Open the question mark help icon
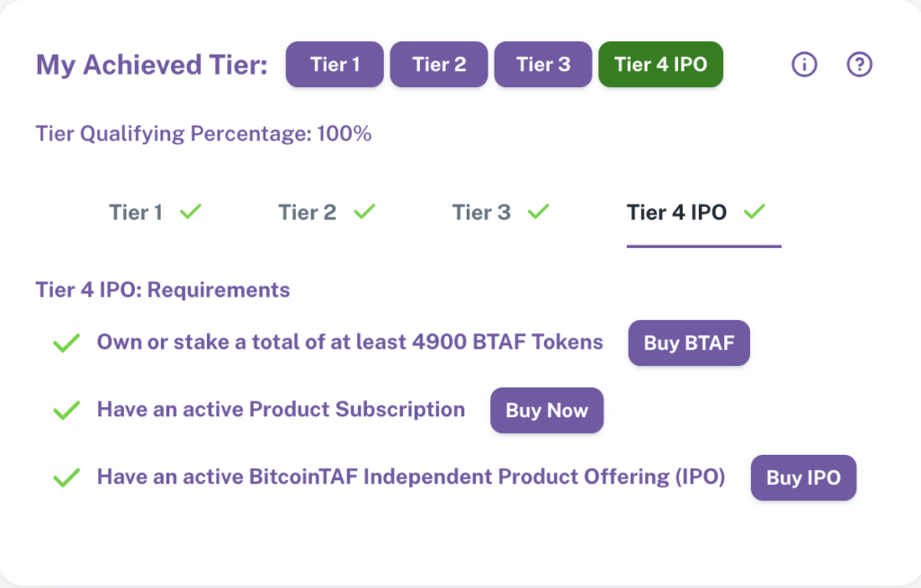The width and height of the screenshot is (921, 588). coord(859,64)
